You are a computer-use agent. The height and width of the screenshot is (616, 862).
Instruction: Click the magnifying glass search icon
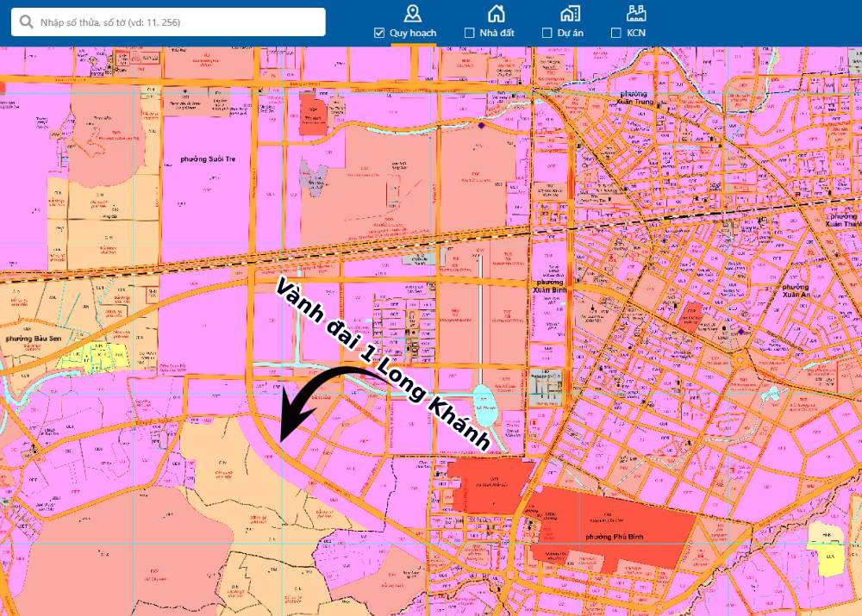tap(26, 22)
